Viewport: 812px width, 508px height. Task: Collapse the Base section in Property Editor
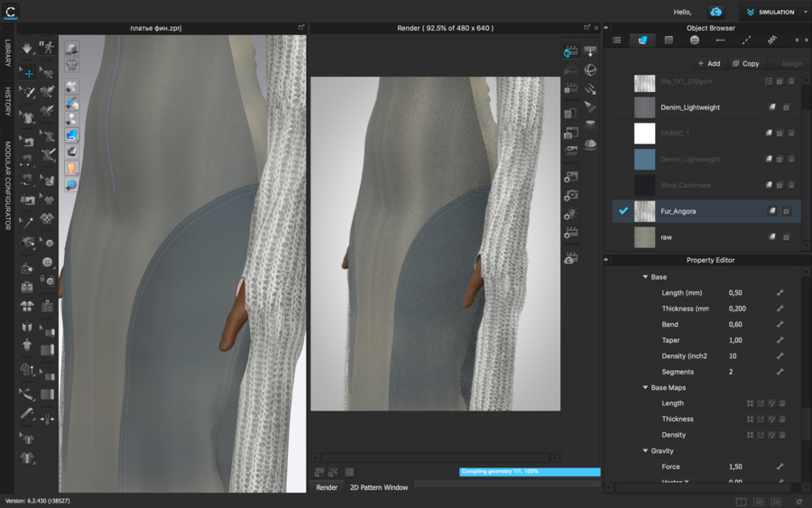click(x=645, y=277)
